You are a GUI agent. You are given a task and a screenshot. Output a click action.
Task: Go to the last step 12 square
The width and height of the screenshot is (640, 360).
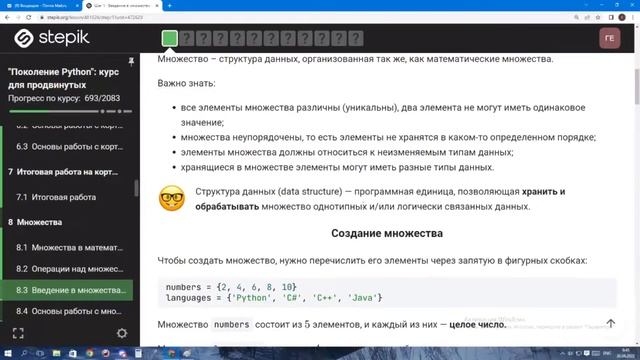coord(356,38)
